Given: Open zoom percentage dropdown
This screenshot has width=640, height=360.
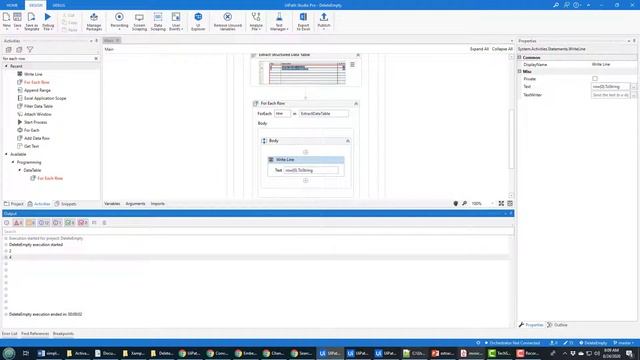Looking at the screenshot, I should coord(493,203).
